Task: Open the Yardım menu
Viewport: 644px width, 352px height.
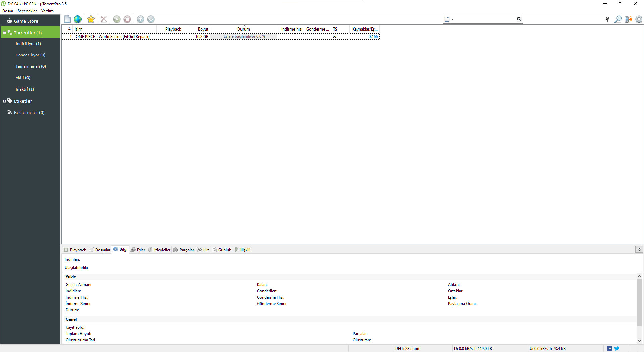Action: pyautogui.click(x=47, y=11)
